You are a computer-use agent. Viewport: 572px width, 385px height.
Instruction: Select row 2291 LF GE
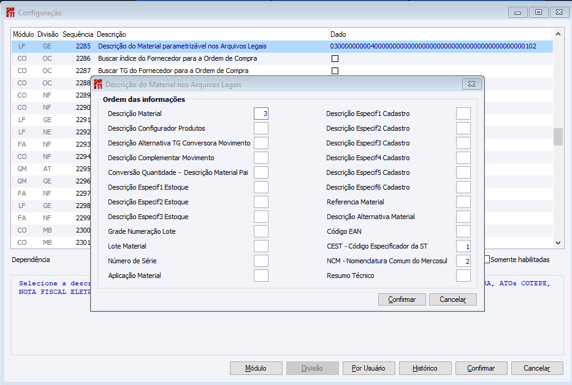coord(51,120)
